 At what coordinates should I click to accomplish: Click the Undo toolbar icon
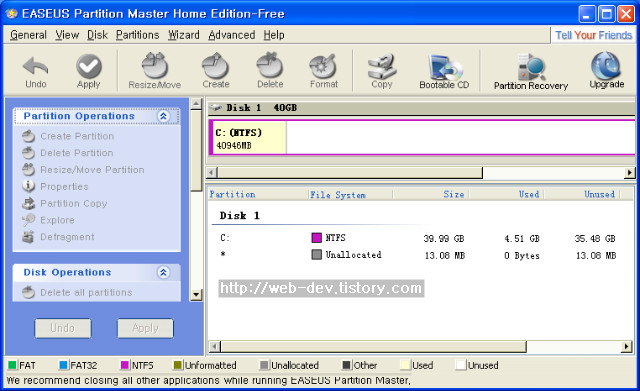point(36,65)
